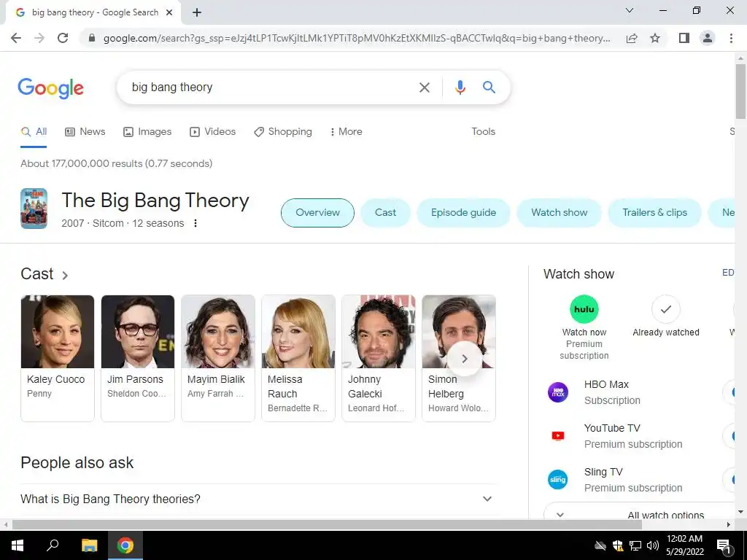Switch to Shopping results tab
The width and height of the screenshot is (747, 560).
pyautogui.click(x=283, y=132)
